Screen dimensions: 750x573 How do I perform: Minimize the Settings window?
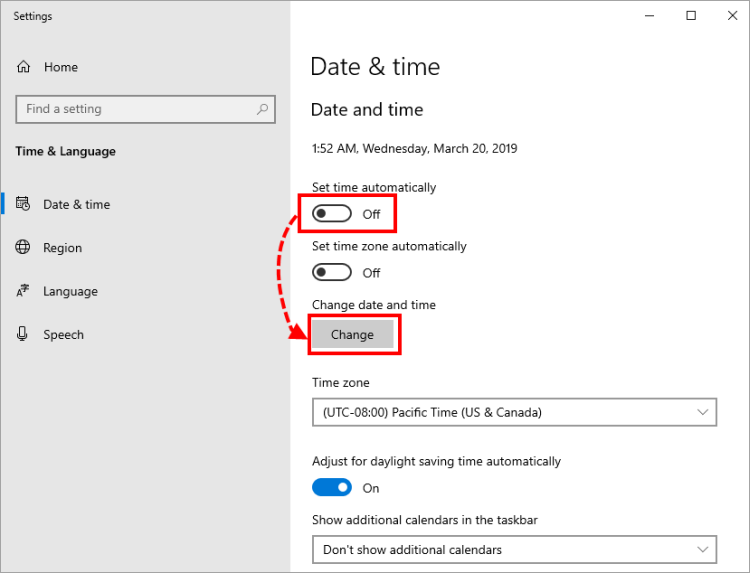(649, 16)
